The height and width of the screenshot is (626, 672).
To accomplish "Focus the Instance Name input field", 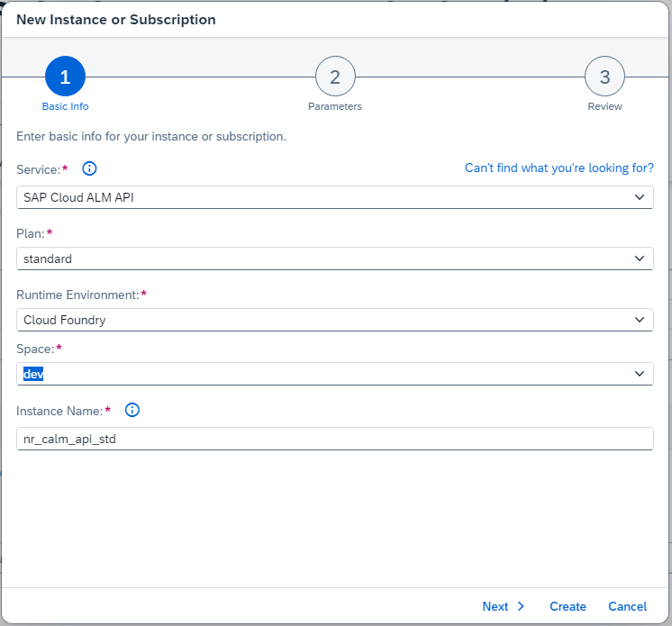I will pos(333,439).
